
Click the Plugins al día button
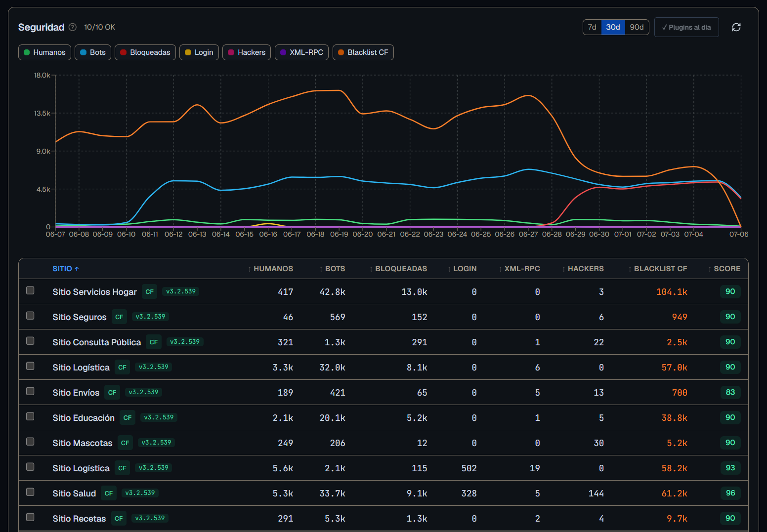686,27
